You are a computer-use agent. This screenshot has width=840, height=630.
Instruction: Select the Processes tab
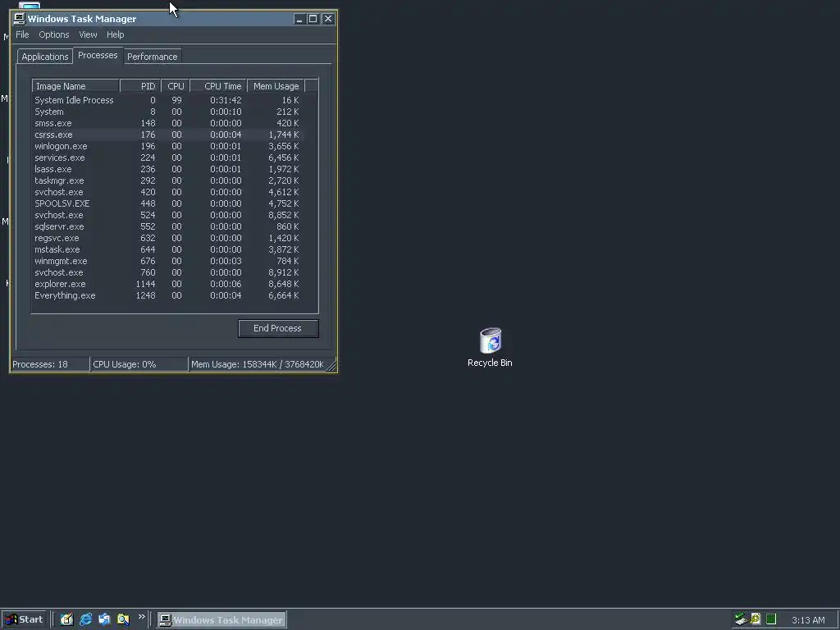pyautogui.click(x=98, y=55)
